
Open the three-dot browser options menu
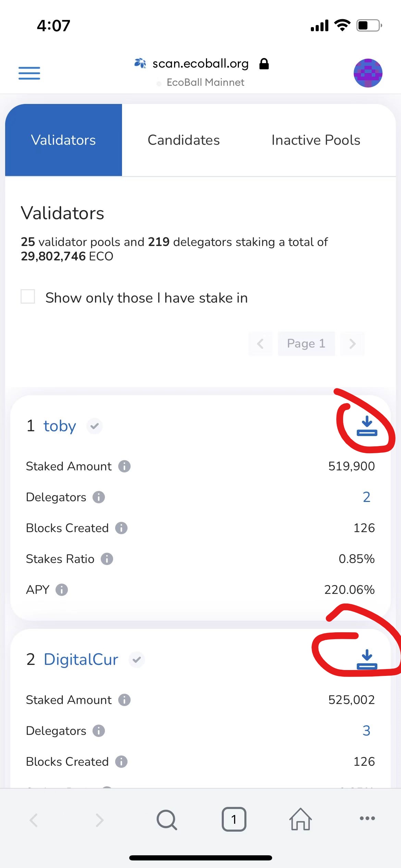[367, 818]
